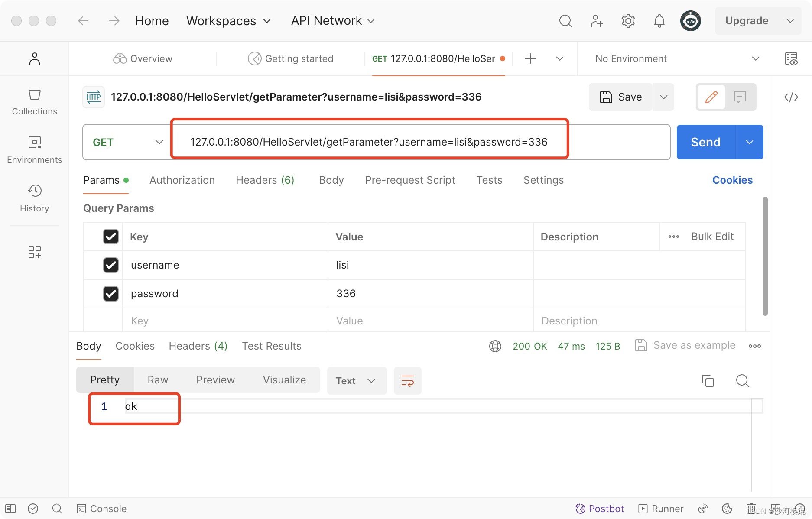Screen dimensions: 812x519
Task: Copy the response body
Action: [x=708, y=381]
